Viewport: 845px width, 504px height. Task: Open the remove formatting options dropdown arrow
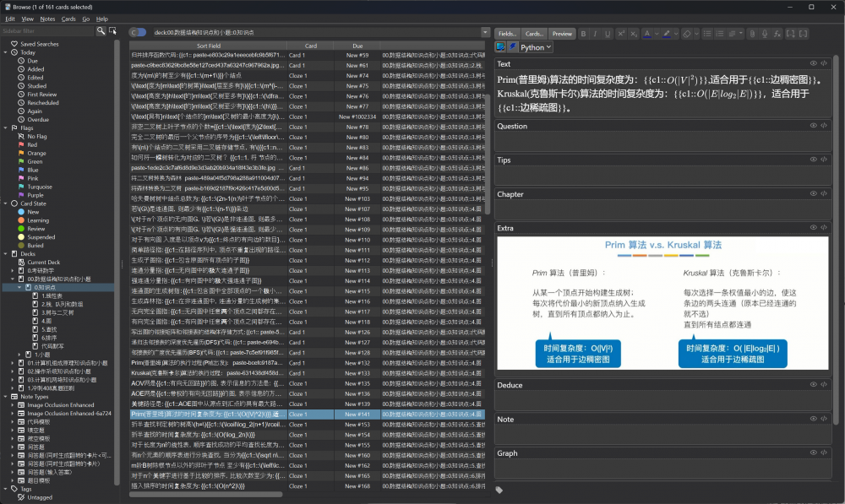(x=696, y=34)
